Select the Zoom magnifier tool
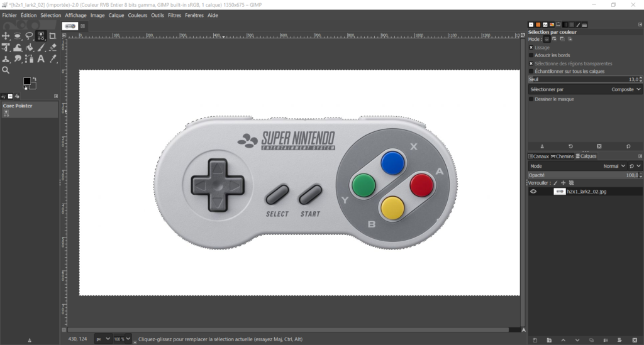Image resolution: width=644 pixels, height=345 pixels. (6, 70)
